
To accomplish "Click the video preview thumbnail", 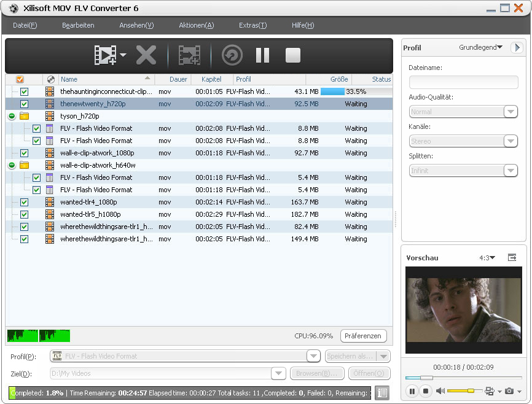I will pyautogui.click(x=463, y=309).
